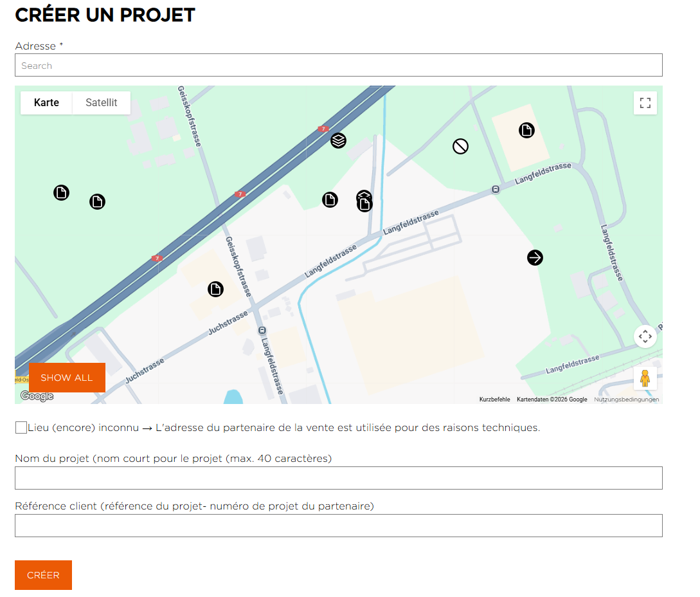Click the Google logo on map

(37, 396)
